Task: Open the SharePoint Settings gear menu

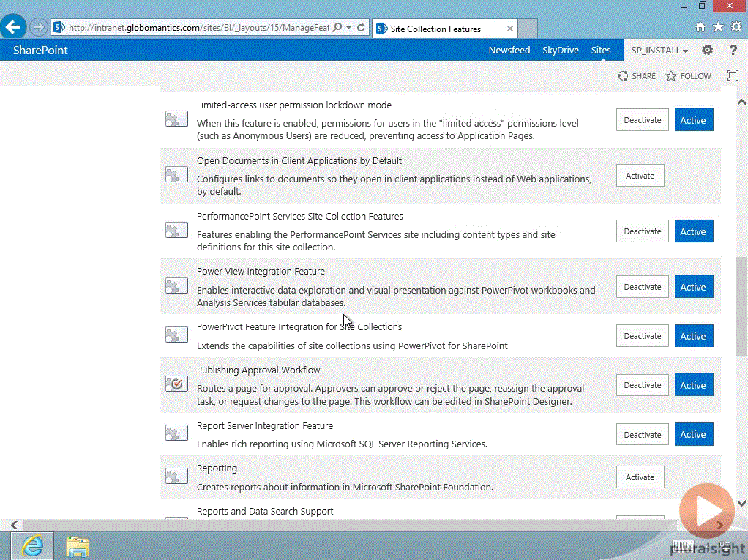Action: [x=707, y=50]
